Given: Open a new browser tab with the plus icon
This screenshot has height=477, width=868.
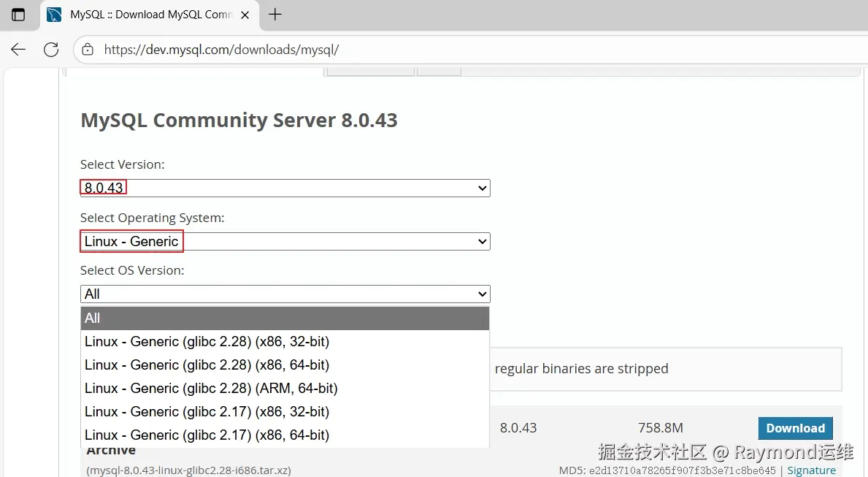Looking at the screenshot, I should pos(275,15).
